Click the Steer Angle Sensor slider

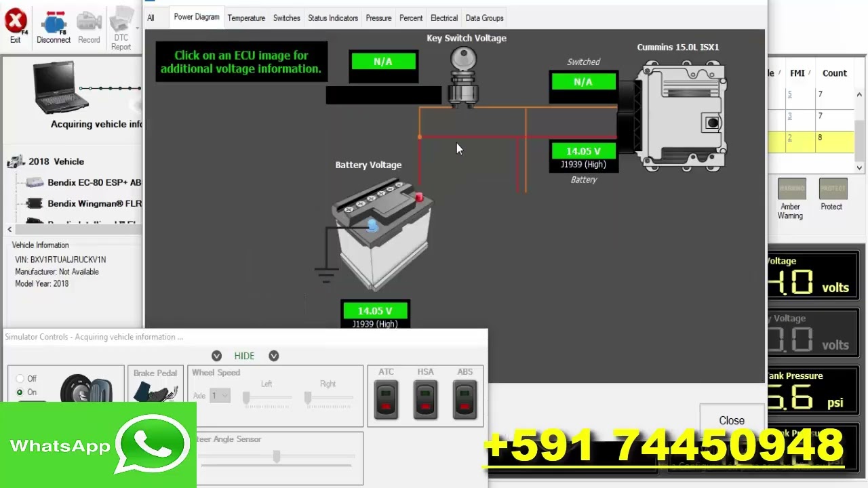(277, 457)
